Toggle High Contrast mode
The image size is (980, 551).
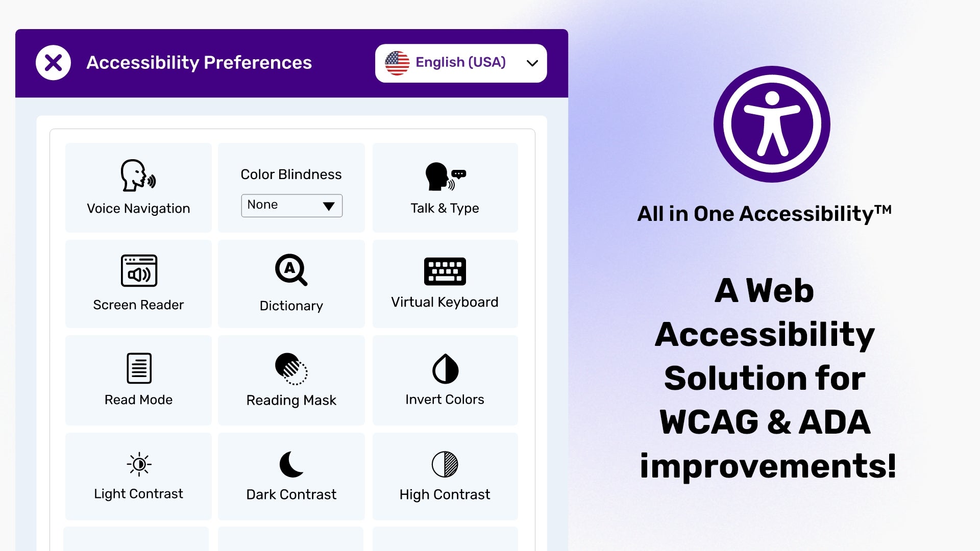[x=444, y=475]
